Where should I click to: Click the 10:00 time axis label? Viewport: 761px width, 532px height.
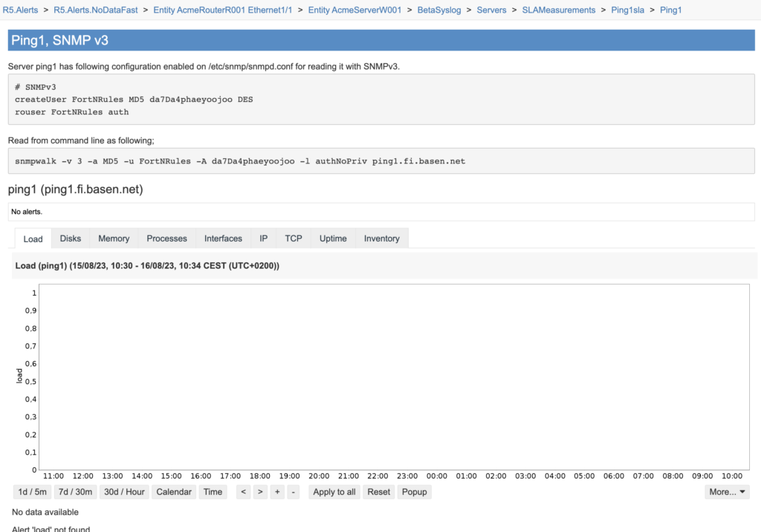coord(732,476)
